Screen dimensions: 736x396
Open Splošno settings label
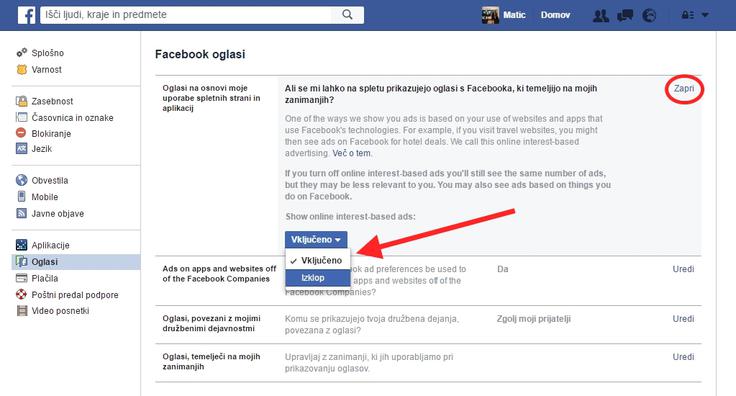[48, 53]
